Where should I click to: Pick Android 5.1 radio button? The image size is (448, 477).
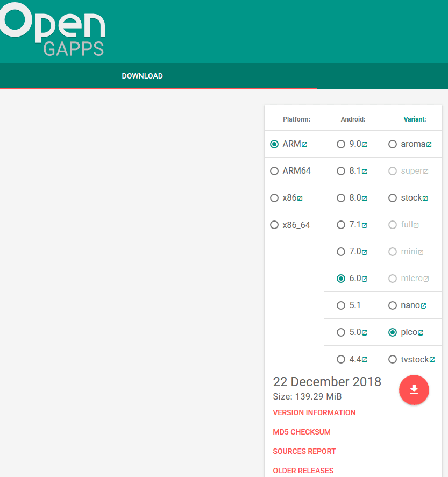[341, 305]
